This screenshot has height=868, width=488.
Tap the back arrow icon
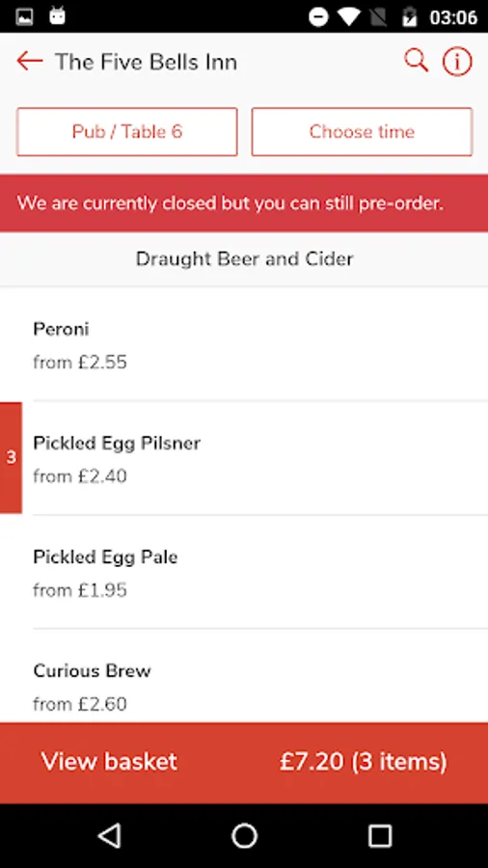29,62
